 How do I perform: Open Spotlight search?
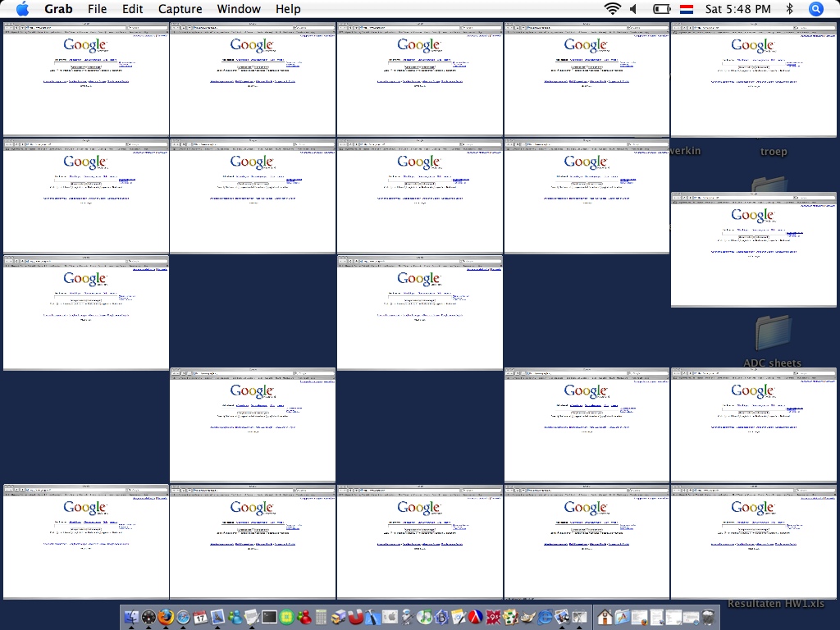point(815,8)
